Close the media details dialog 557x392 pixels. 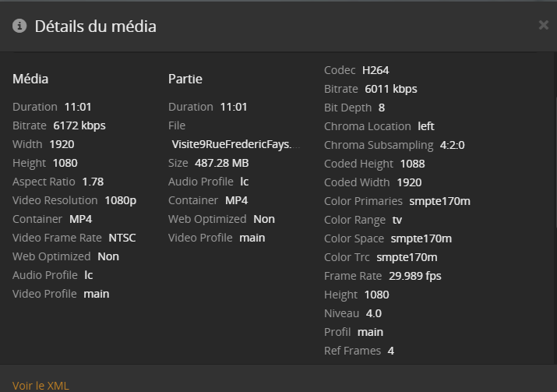[543, 25]
